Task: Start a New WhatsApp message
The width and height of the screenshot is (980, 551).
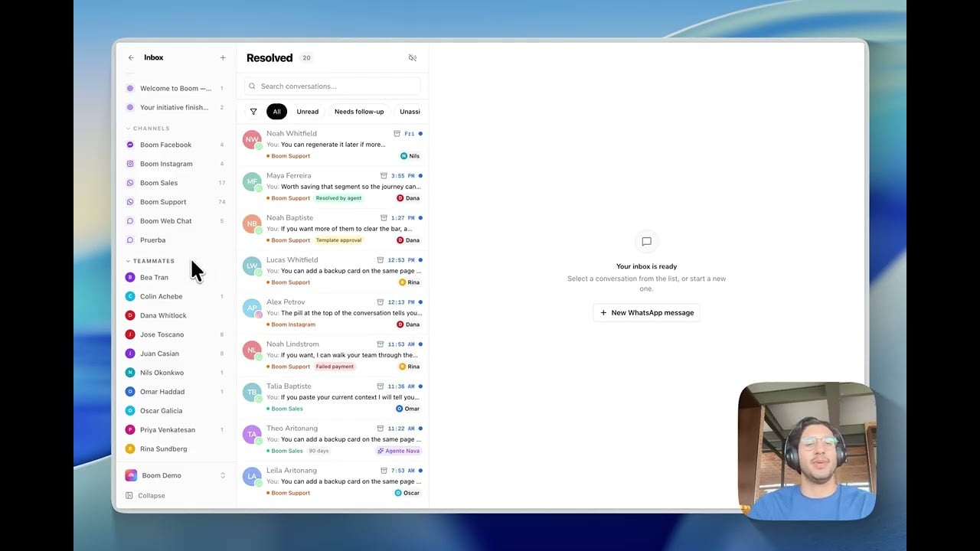Action: click(647, 312)
